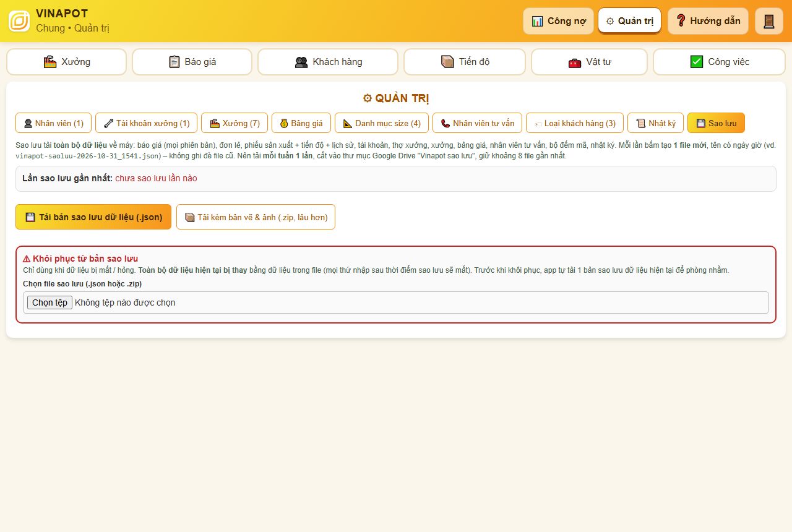
Task: View the Nhật ký log sub-tab
Action: pos(656,123)
